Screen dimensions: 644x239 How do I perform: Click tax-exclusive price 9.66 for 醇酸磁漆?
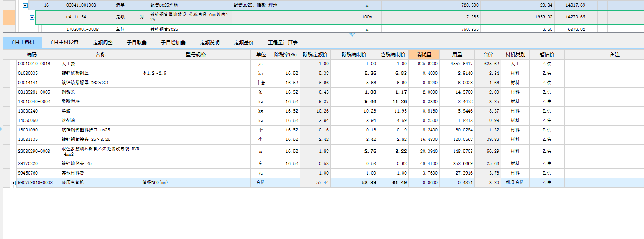click(x=354, y=101)
